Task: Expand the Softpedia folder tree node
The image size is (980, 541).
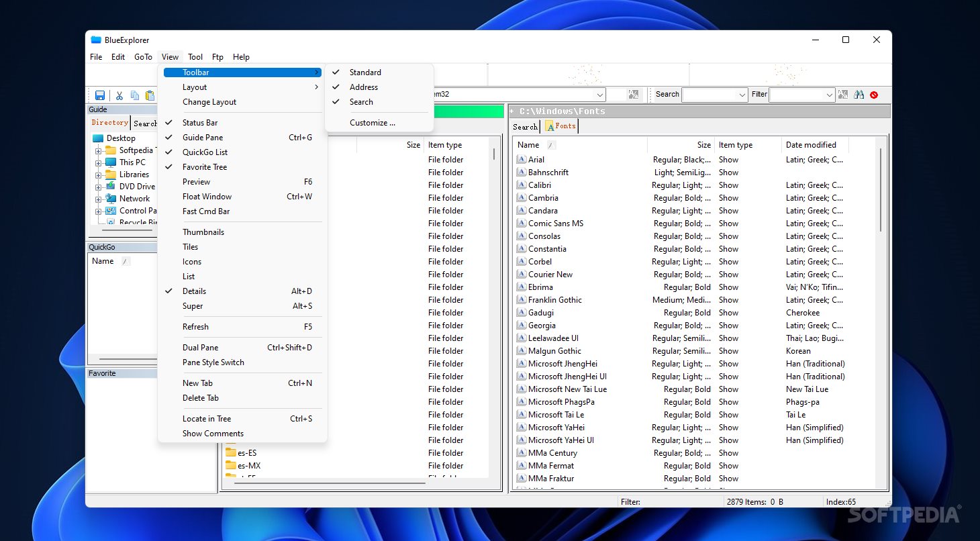Action: pyautogui.click(x=98, y=150)
